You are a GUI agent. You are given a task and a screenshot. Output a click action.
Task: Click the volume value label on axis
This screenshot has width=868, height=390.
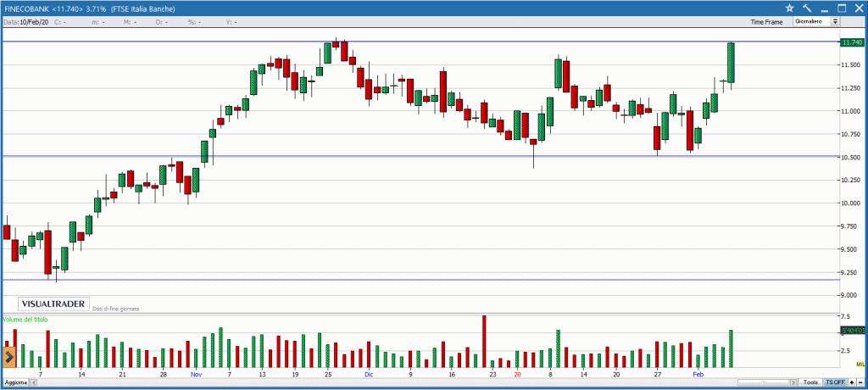[853, 331]
